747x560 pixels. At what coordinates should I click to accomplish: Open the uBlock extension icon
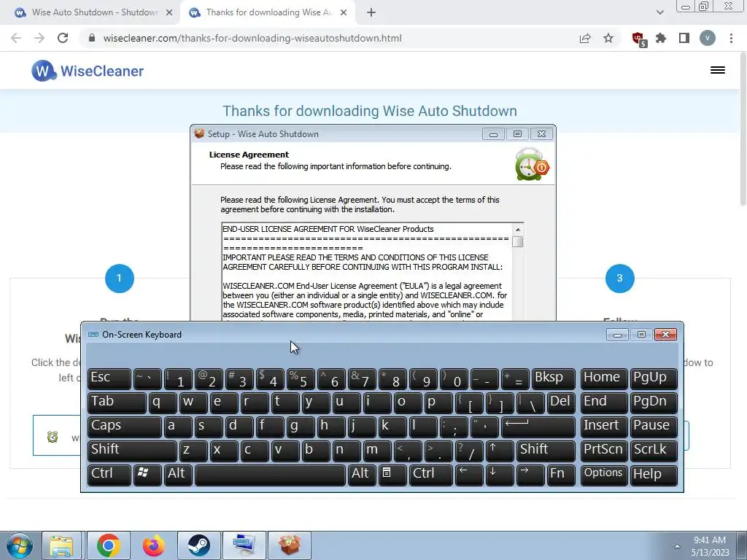[x=638, y=39]
